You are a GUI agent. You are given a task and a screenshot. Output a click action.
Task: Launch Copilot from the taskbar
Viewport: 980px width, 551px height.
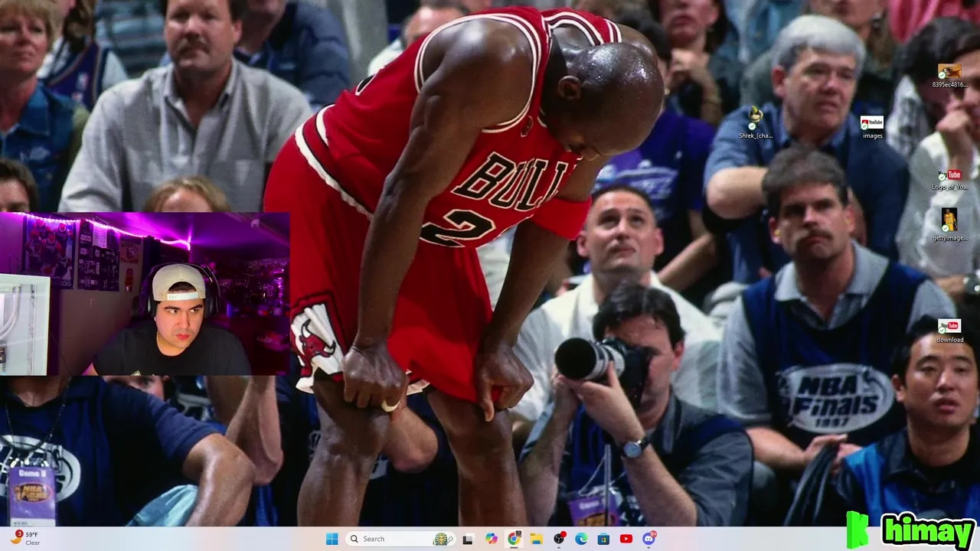point(491,539)
